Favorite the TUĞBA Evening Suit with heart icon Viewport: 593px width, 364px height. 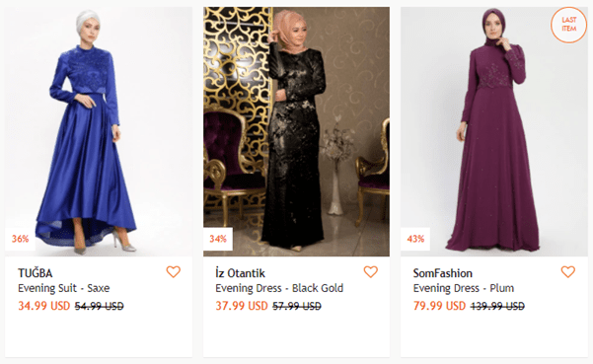point(174,271)
